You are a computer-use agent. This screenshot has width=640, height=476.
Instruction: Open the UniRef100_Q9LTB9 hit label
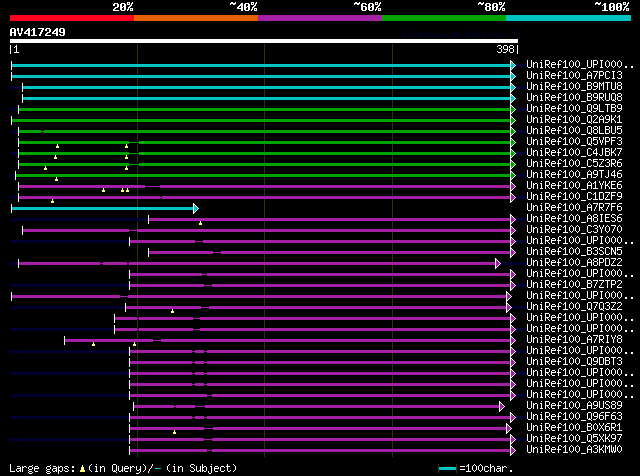[x=574, y=109]
